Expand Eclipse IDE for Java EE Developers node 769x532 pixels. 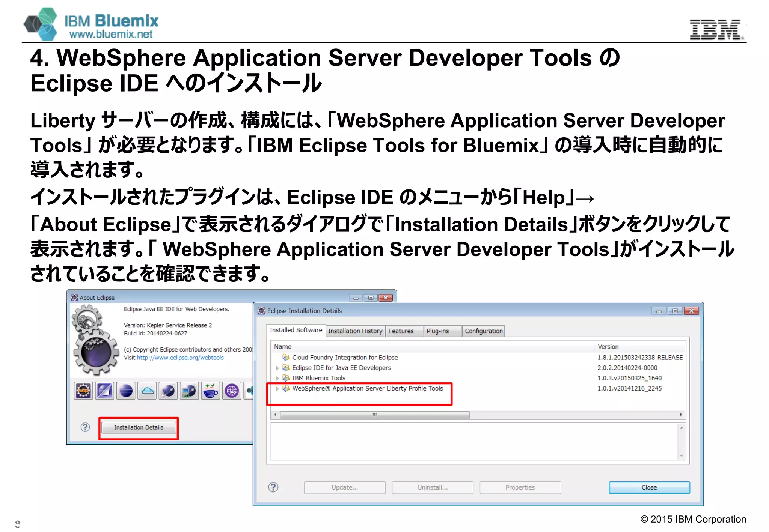277,368
